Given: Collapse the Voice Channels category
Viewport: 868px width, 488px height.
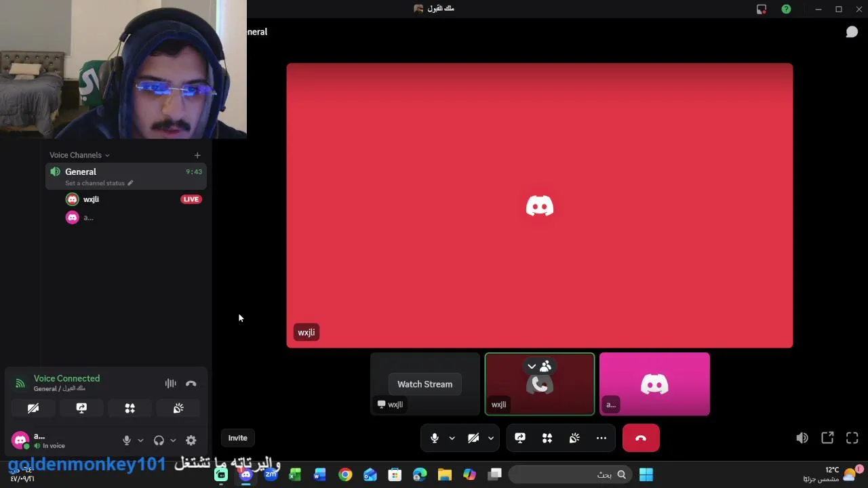Looking at the screenshot, I should point(79,155).
